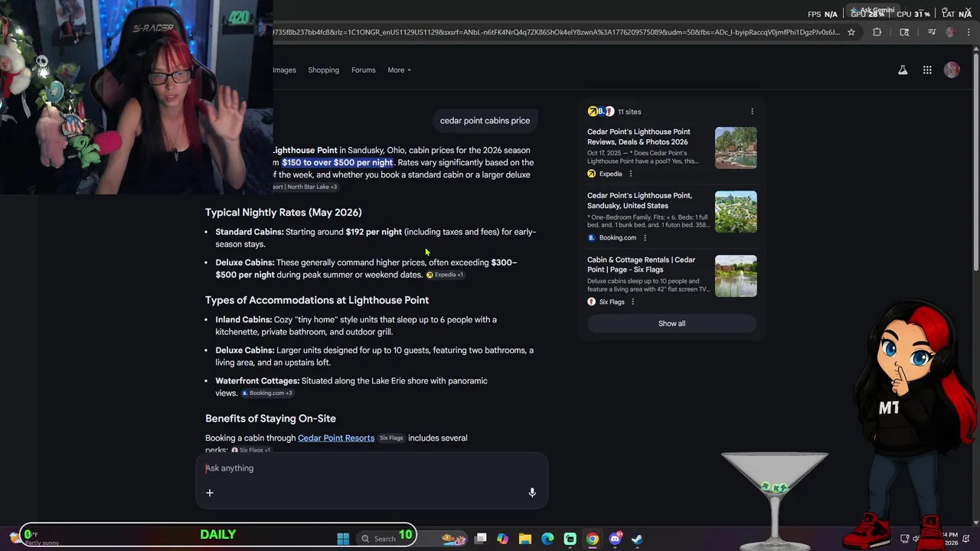This screenshot has height=551, width=980.
Task: Click the microphone voice input icon
Action: click(532, 493)
